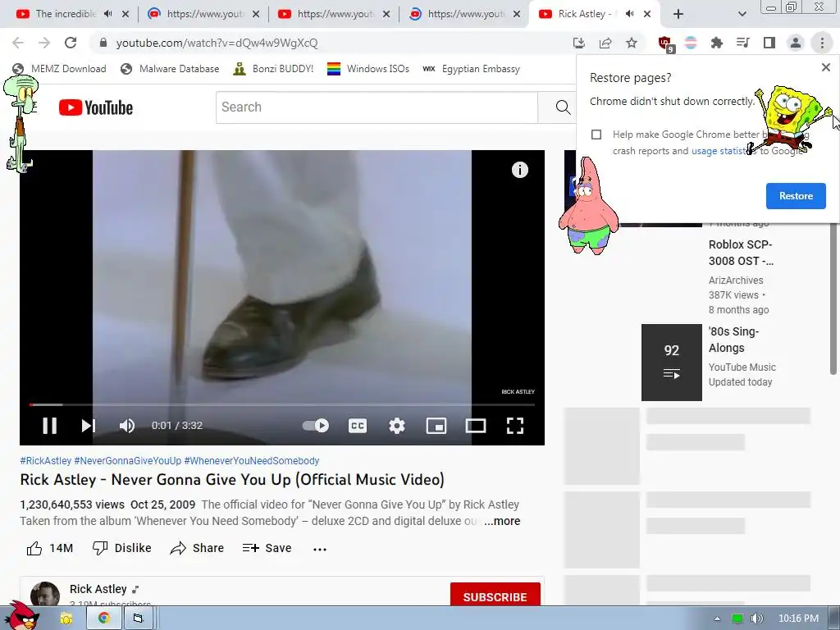
Task: Click install app icon in address bar
Action: [578, 43]
